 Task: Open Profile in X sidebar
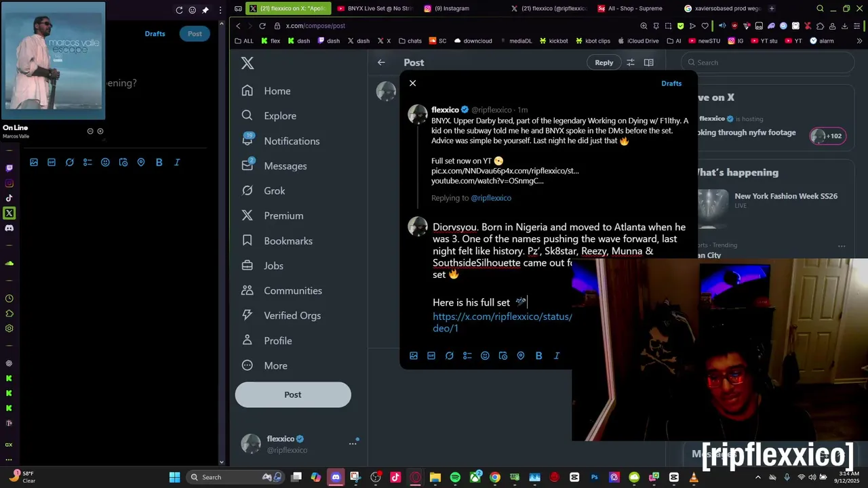[267, 341]
